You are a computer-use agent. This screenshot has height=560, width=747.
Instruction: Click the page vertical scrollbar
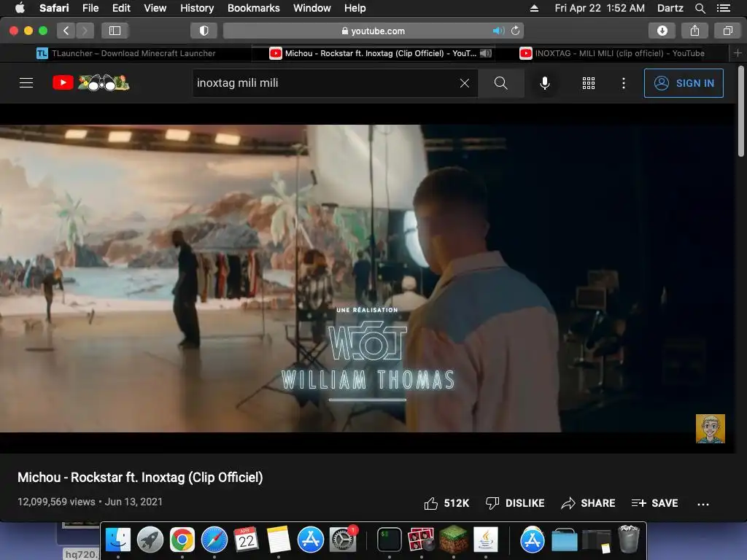741,112
